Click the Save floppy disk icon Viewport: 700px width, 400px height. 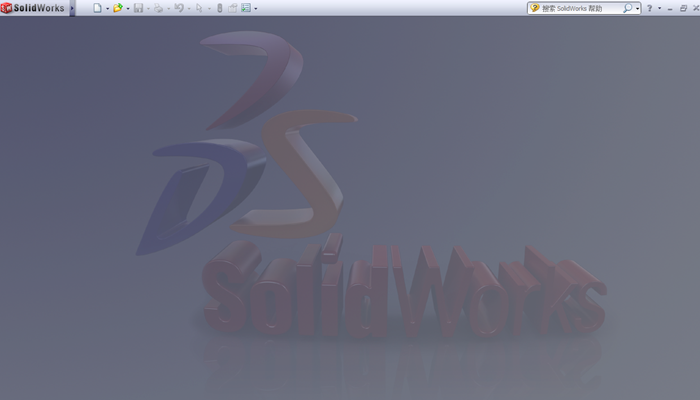(x=138, y=8)
